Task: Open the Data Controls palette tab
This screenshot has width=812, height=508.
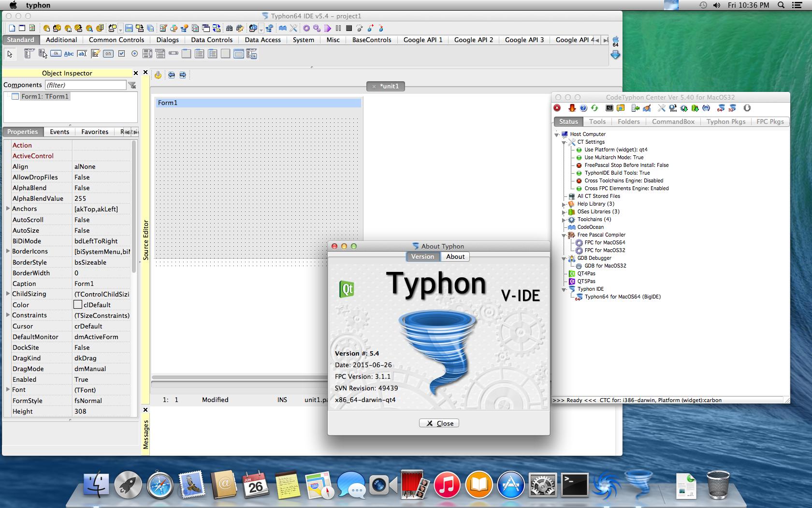Action: 212,40
